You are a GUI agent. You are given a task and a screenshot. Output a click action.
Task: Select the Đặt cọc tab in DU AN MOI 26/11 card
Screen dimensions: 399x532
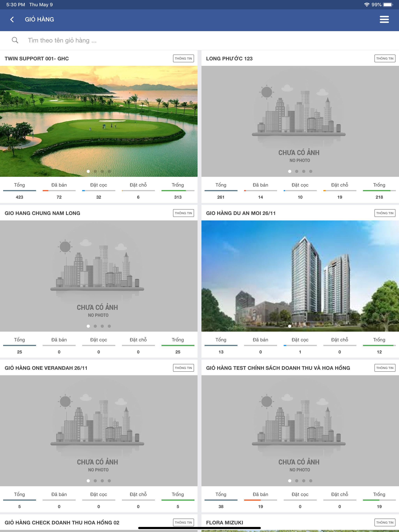point(300,340)
